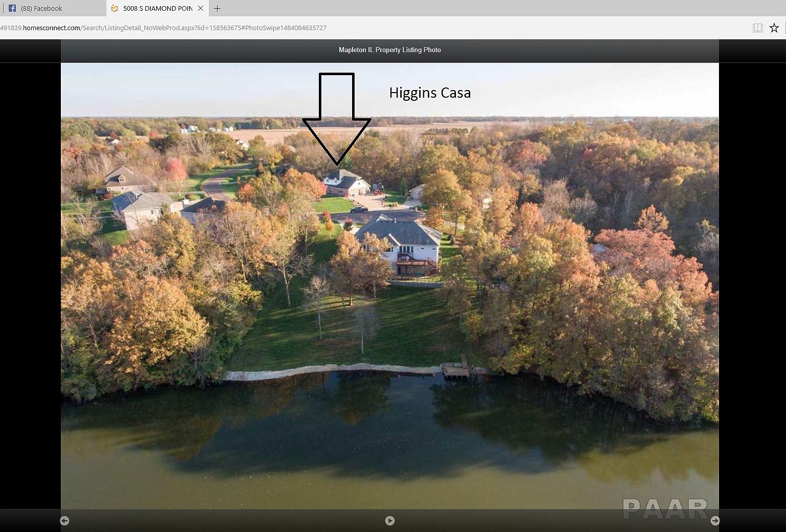The image size is (786, 532).
Task: Advance to next photo with right arrow
Action: (x=715, y=521)
